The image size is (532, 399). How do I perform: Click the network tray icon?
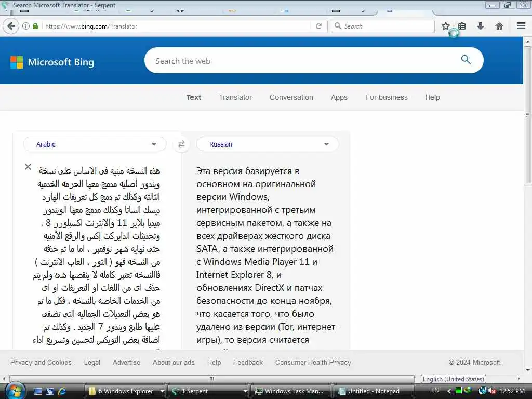click(482, 391)
